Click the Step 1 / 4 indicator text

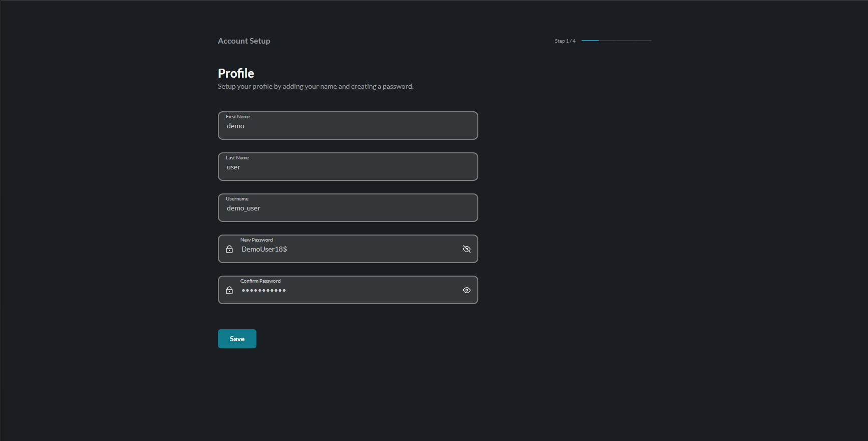point(565,41)
